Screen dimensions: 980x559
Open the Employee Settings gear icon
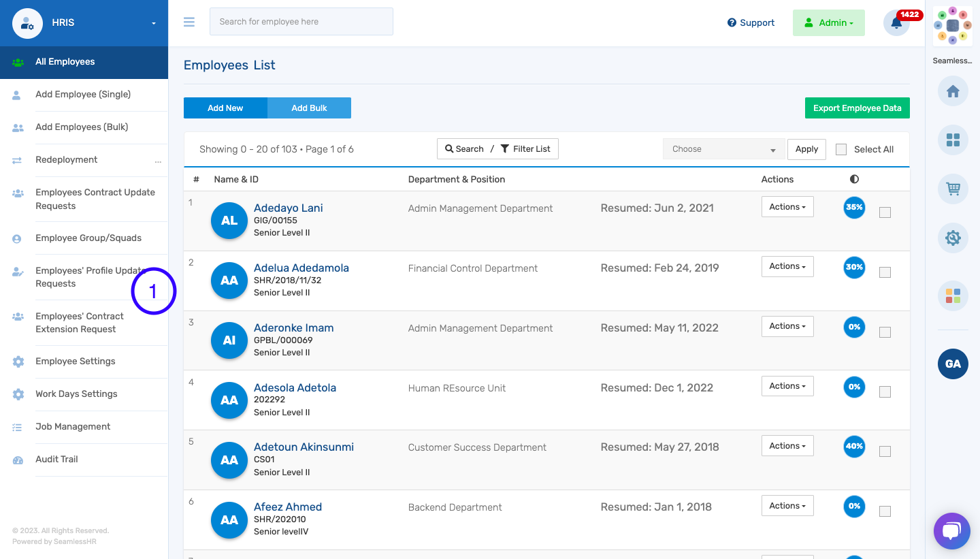pyautogui.click(x=18, y=361)
